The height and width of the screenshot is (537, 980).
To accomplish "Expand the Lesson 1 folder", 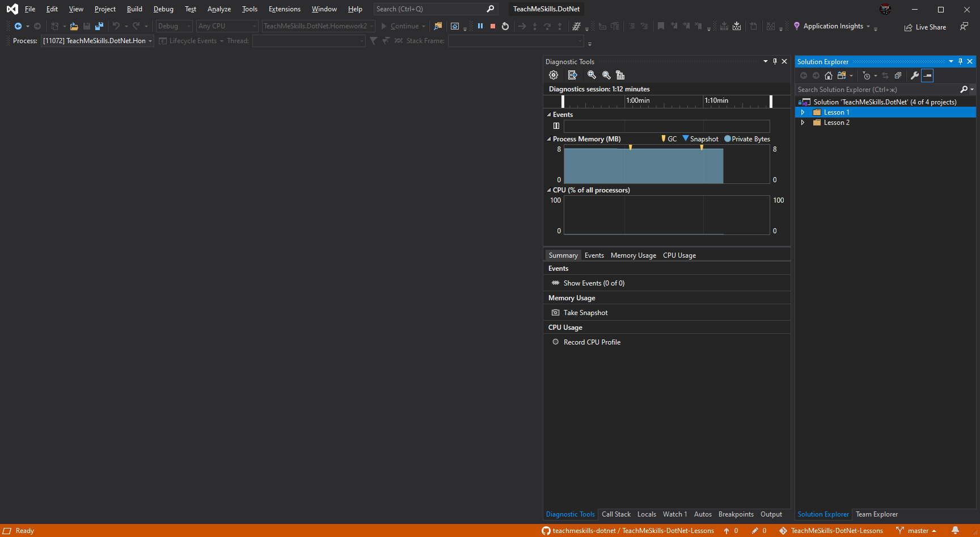I will 802,112.
